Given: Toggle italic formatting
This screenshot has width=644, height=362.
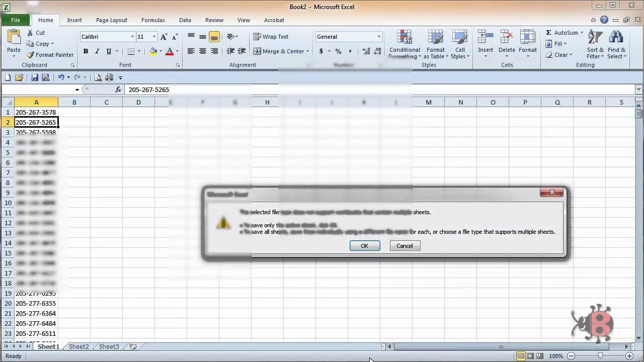Looking at the screenshot, I should pos(97,51).
